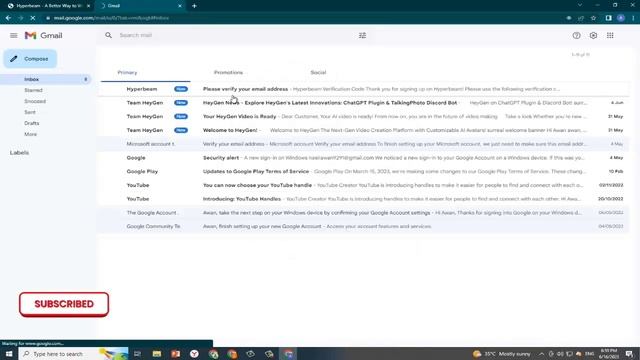The height and width of the screenshot is (360, 640).
Task: Open weather widget showing Mostly sunny
Action: pyautogui.click(x=502, y=354)
